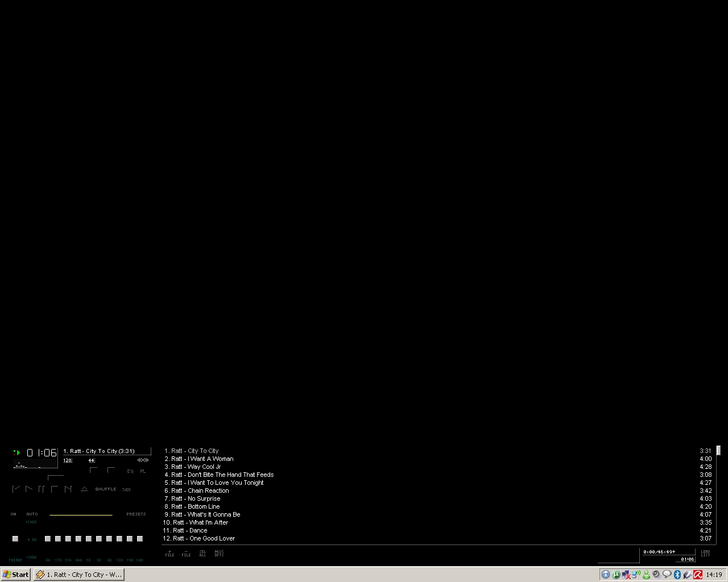Click the 1K equalizer slider knob
The height and width of the screenshot is (582, 728).
pos(89,539)
